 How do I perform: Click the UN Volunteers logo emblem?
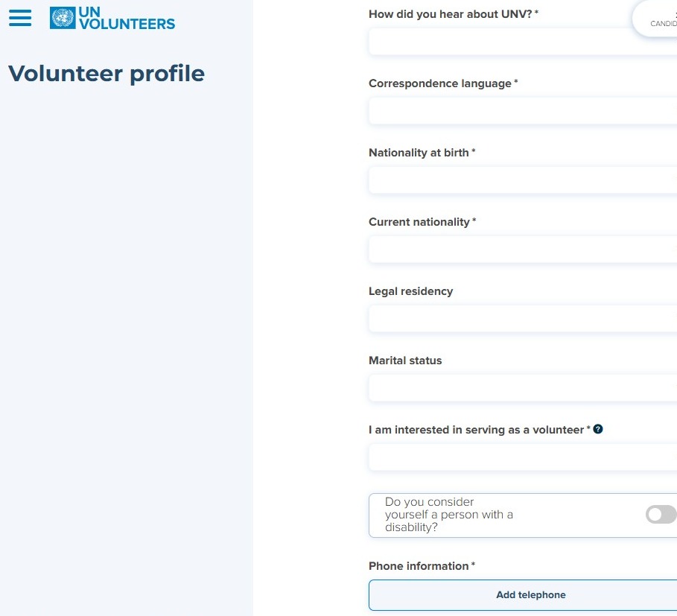point(63,18)
